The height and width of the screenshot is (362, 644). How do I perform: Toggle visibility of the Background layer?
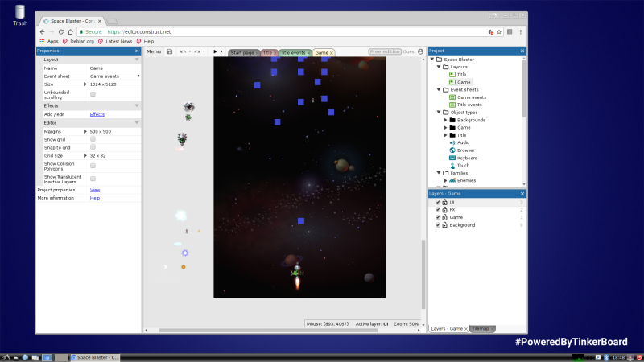click(x=438, y=225)
